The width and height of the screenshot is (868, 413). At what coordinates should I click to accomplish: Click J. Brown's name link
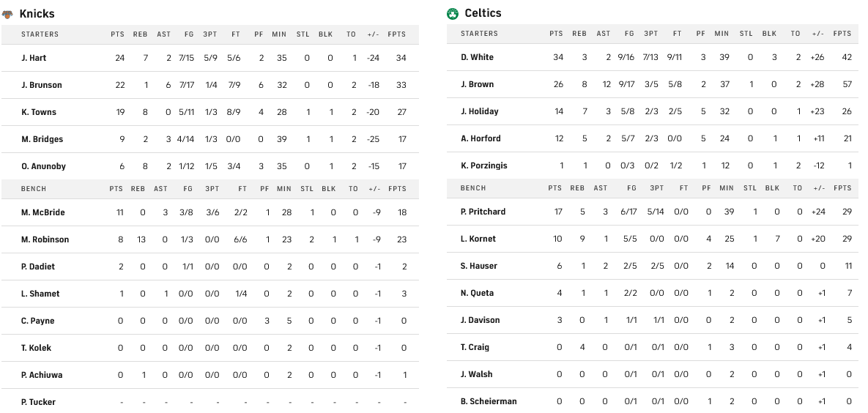tap(477, 84)
